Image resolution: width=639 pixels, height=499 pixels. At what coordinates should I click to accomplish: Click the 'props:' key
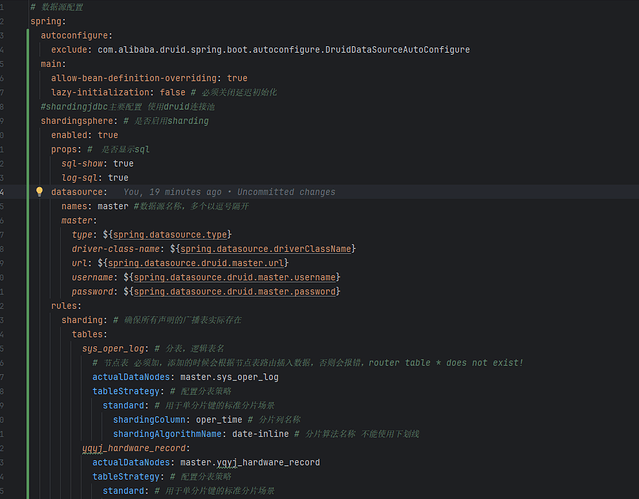pyautogui.click(x=66, y=149)
